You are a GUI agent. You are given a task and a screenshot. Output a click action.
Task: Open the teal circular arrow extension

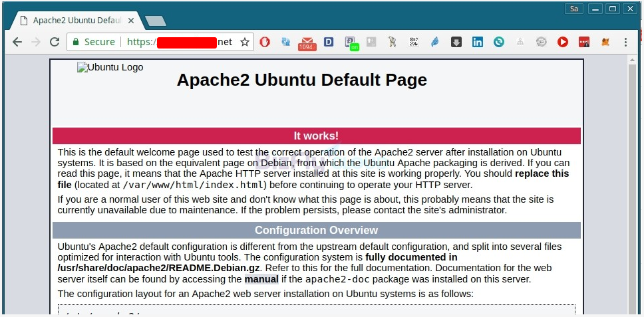[x=499, y=42]
